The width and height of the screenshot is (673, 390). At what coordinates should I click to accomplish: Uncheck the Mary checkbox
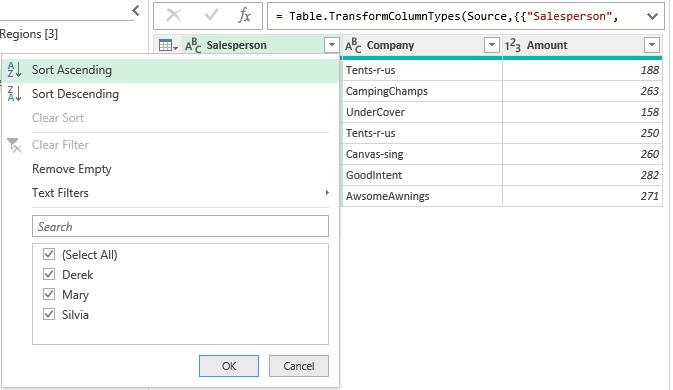click(49, 294)
